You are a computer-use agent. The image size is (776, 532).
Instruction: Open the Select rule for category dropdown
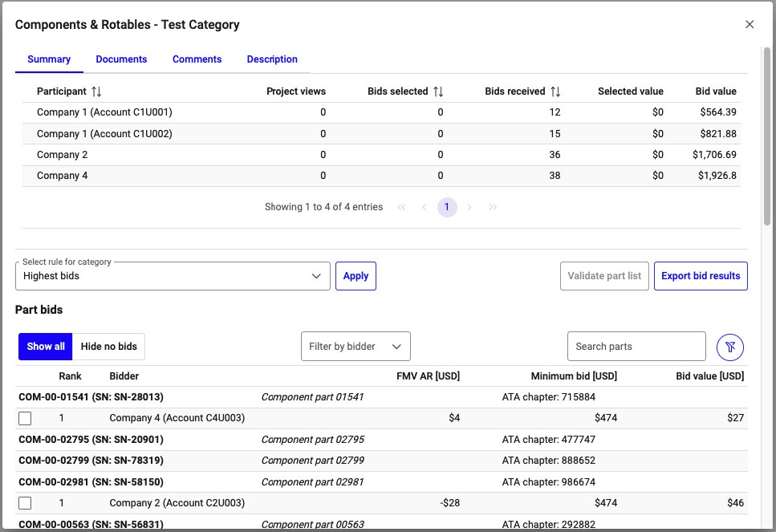coord(173,276)
